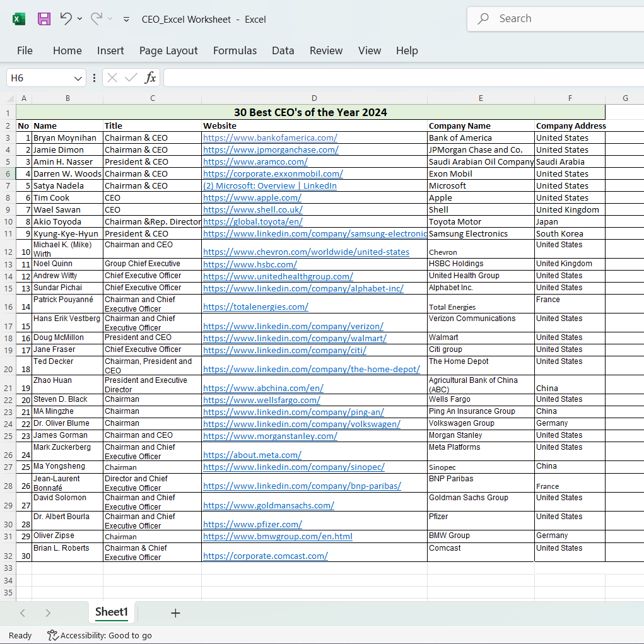This screenshot has width=644, height=644.
Task: Open the global.toyota/en hyperlink
Action: tap(253, 222)
